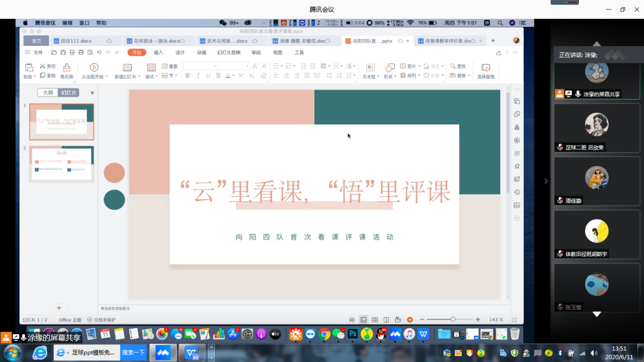Image resolution: width=644 pixels, height=362 pixels.
Task: Click the 新建幻灯片 new slide icon
Action: (x=127, y=68)
